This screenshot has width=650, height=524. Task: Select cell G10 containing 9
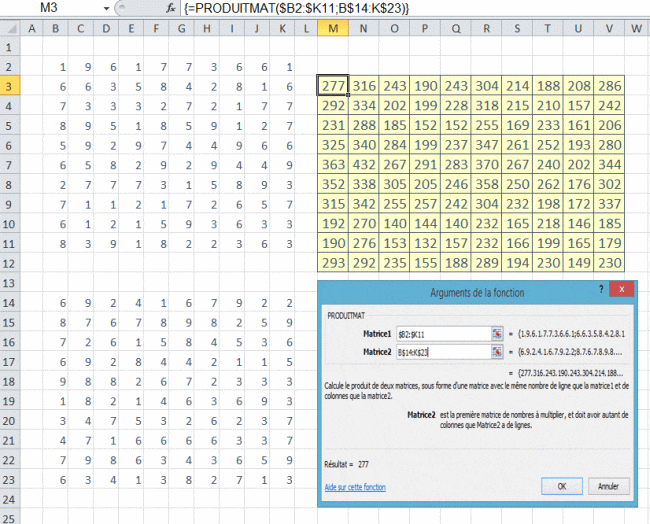182,224
